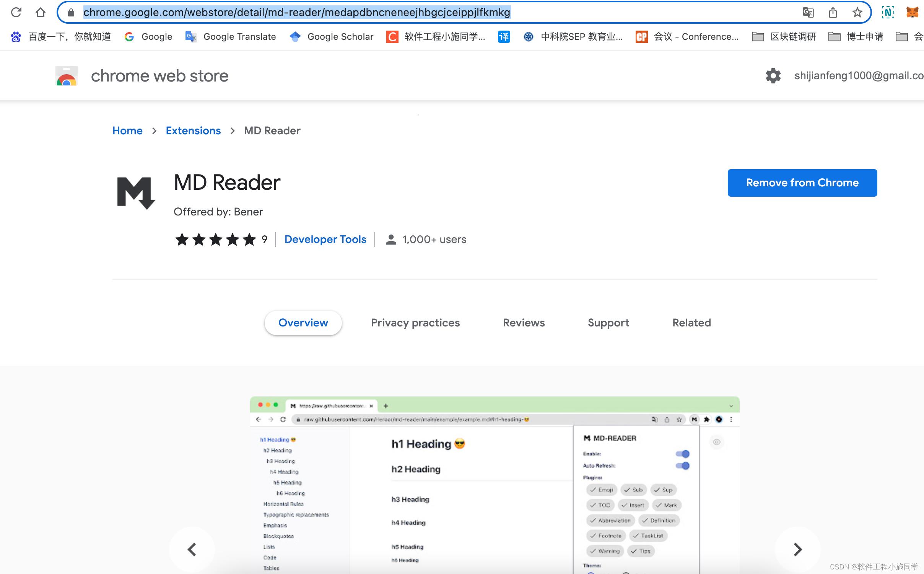Image resolution: width=924 pixels, height=574 pixels.
Task: Show next screenshot with right arrow
Action: tap(798, 550)
